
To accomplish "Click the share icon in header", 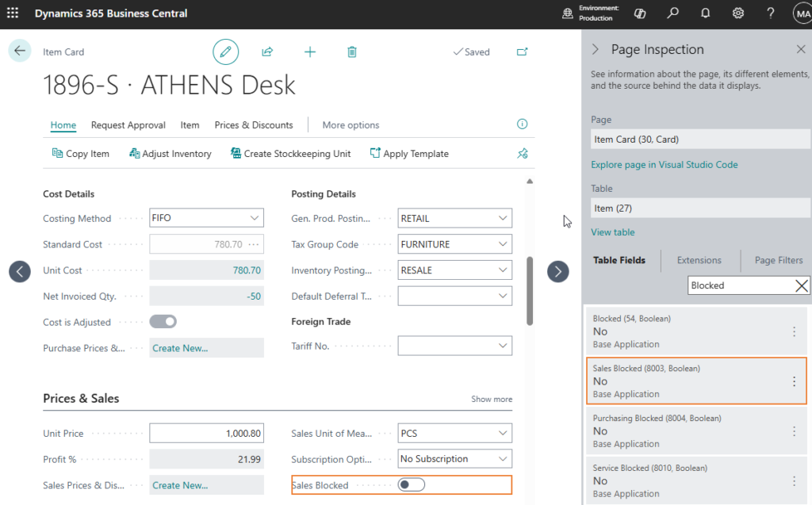I will [x=267, y=52].
